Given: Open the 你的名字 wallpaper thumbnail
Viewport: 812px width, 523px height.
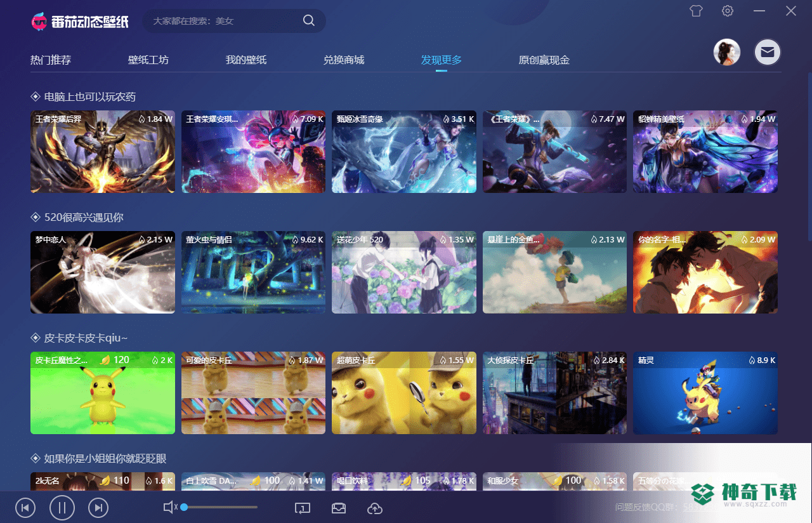Looking at the screenshot, I should coord(705,272).
